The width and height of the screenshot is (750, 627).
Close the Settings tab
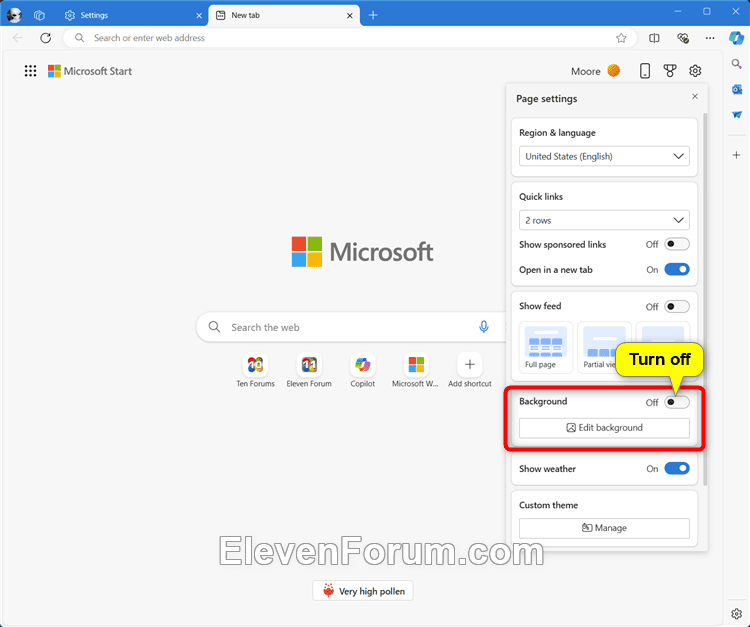199,16
